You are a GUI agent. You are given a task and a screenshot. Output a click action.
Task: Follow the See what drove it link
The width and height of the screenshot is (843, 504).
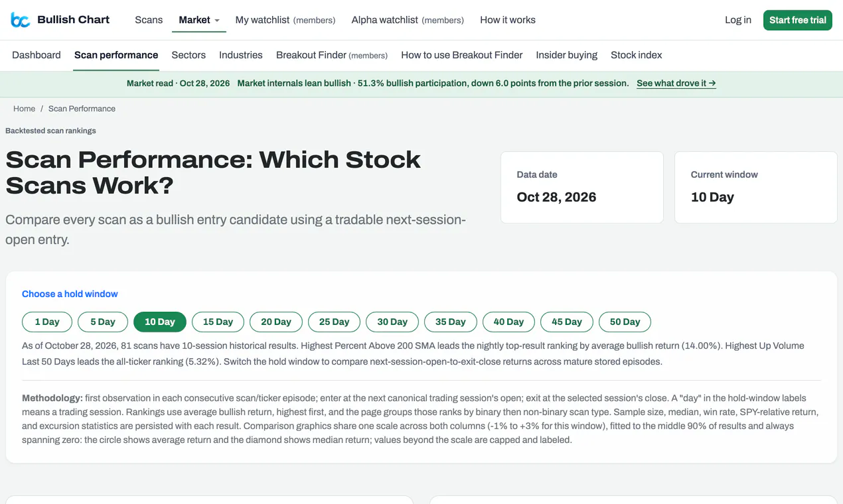pos(676,84)
